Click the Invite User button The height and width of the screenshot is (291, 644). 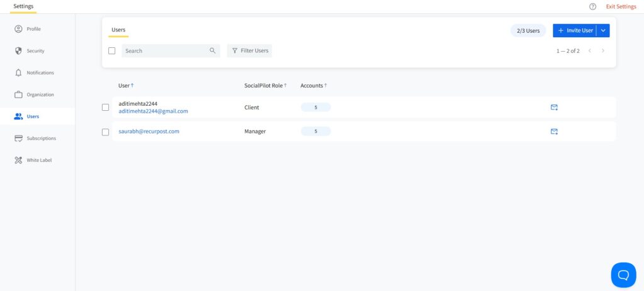(x=575, y=30)
